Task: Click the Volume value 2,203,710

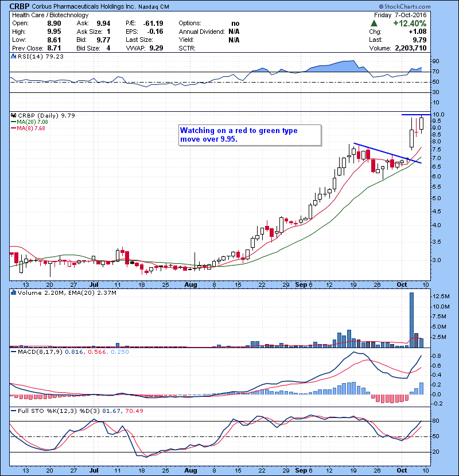Action: [411, 48]
